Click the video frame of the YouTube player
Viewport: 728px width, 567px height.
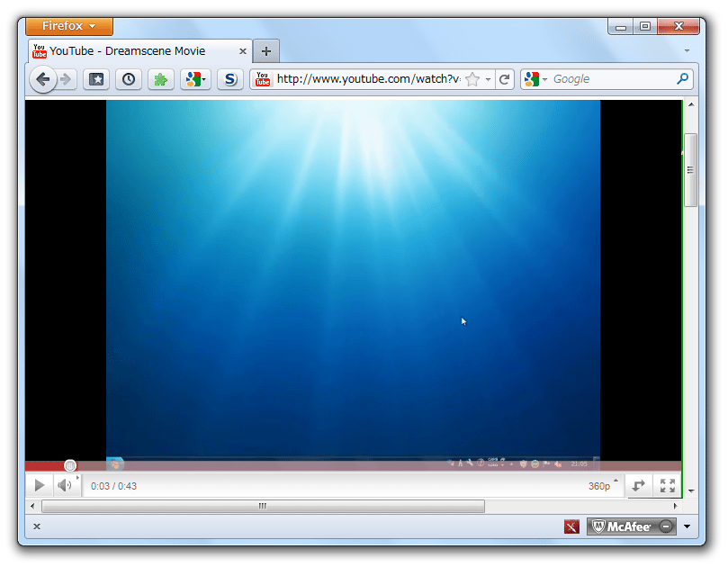pos(354,280)
